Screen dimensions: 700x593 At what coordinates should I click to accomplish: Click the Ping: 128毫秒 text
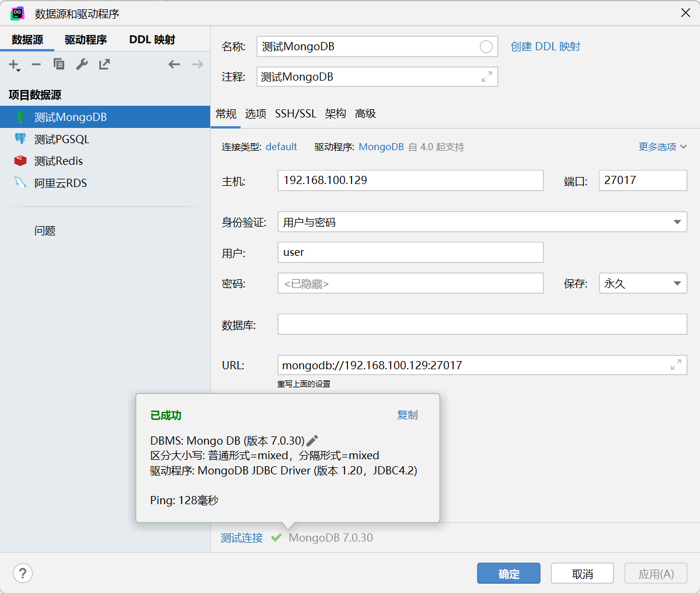tap(184, 500)
